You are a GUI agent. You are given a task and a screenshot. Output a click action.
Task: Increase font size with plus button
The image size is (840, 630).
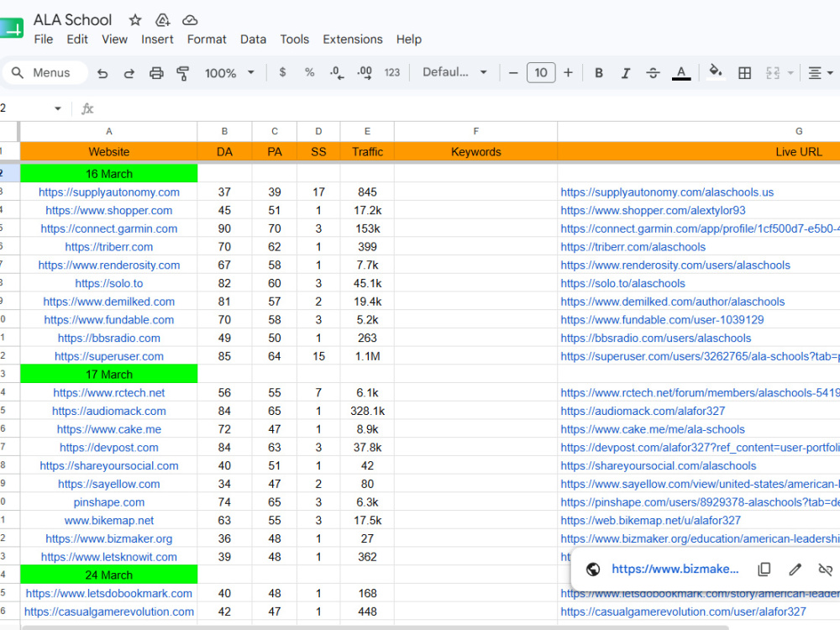(569, 73)
